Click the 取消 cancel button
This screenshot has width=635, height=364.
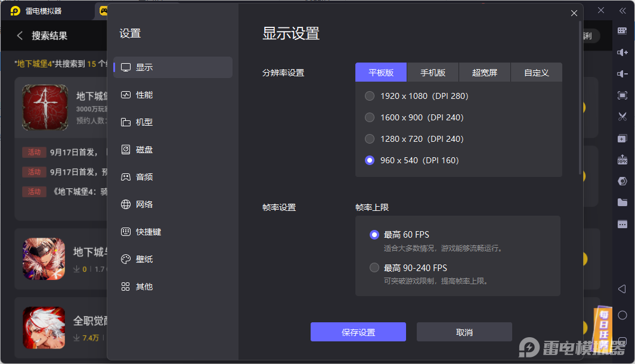click(464, 332)
